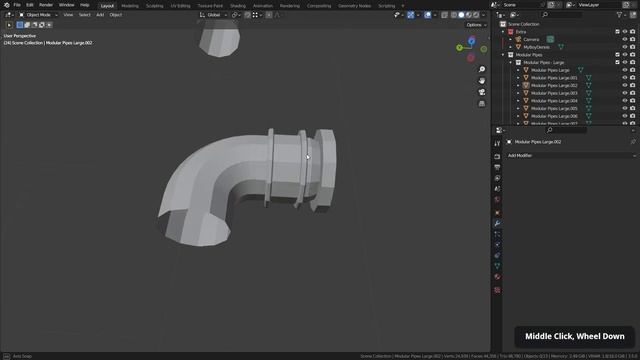
Task: Hide Modular Pipes Large.002 with eye icon
Action: (x=624, y=85)
